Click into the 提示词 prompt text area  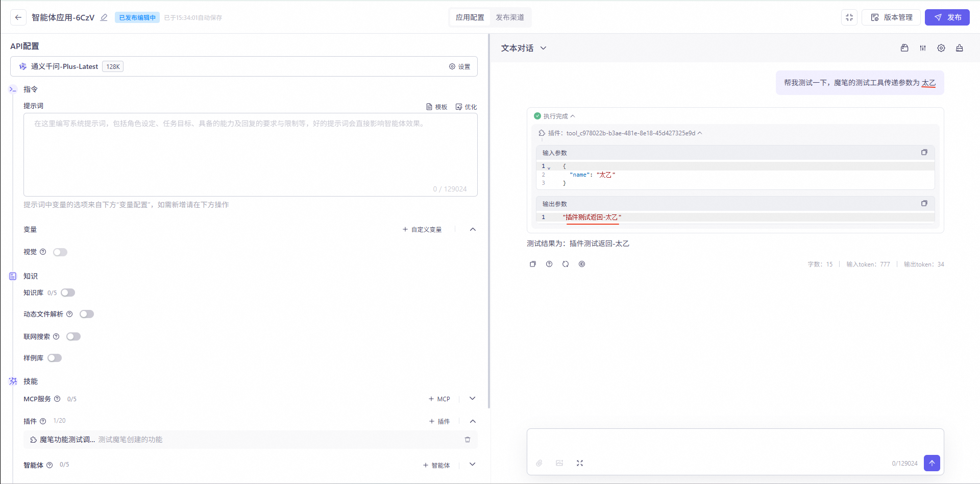coord(251,155)
